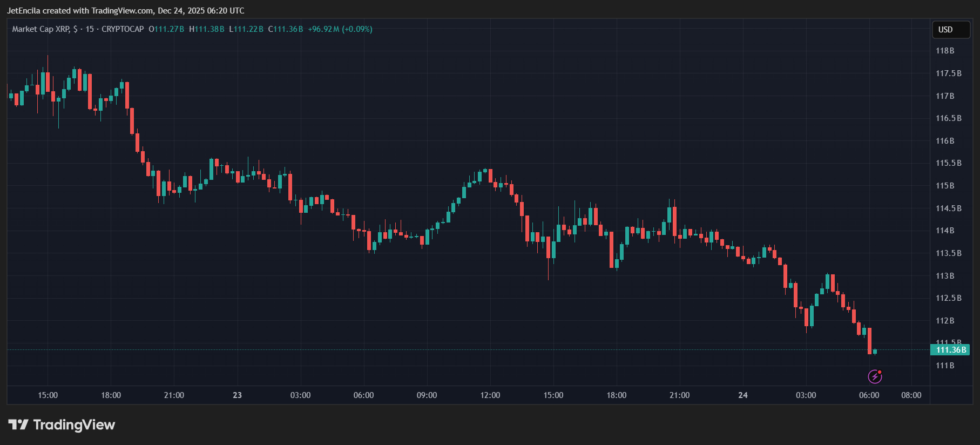
Task: Click the 111B price axis label
Action: pos(945,366)
